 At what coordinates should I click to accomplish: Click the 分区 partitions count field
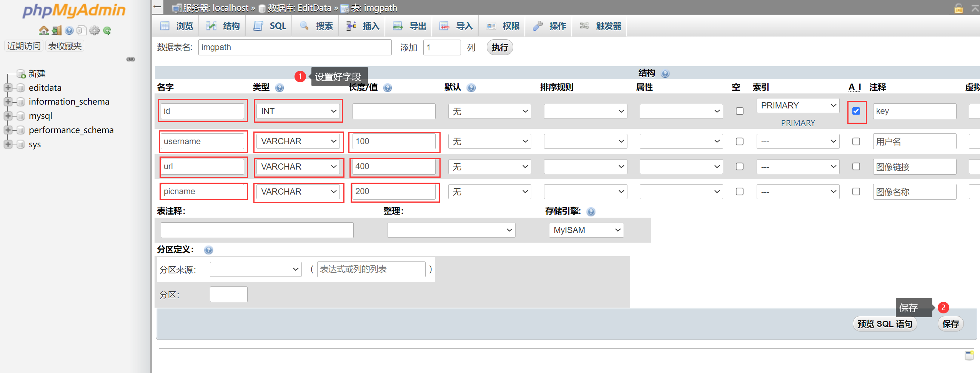pyautogui.click(x=228, y=295)
